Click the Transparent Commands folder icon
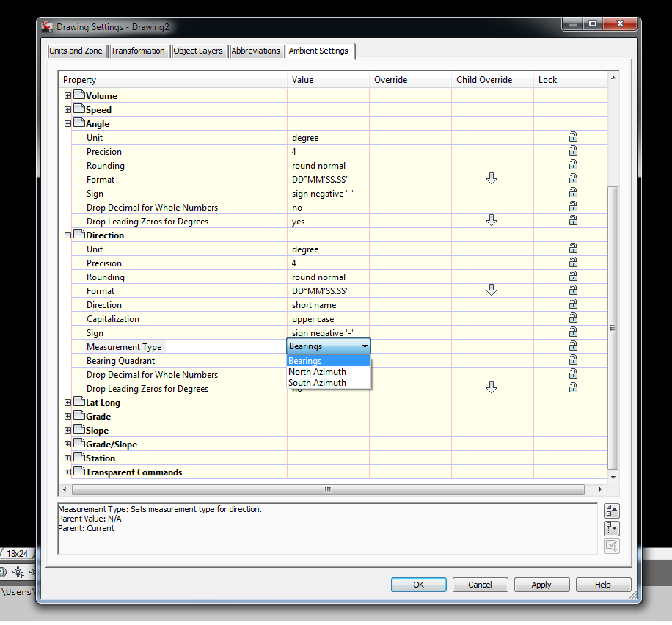 pyautogui.click(x=78, y=471)
